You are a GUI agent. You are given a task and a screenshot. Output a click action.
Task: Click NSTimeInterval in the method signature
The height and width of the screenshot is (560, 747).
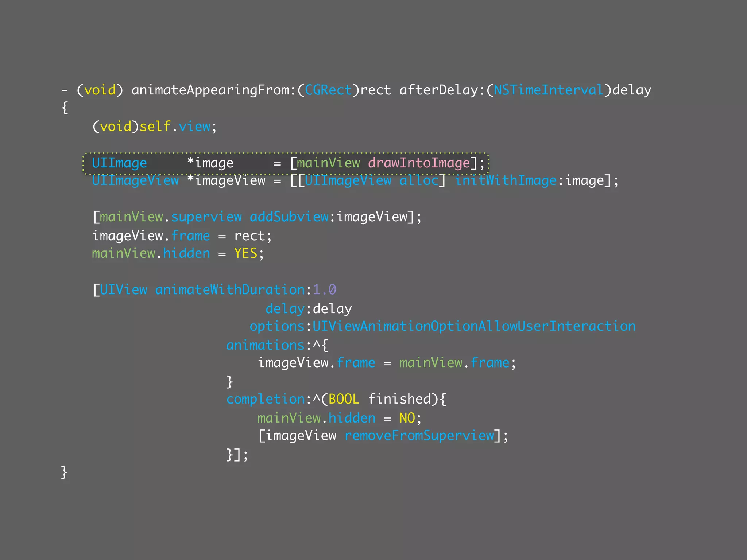coord(548,90)
